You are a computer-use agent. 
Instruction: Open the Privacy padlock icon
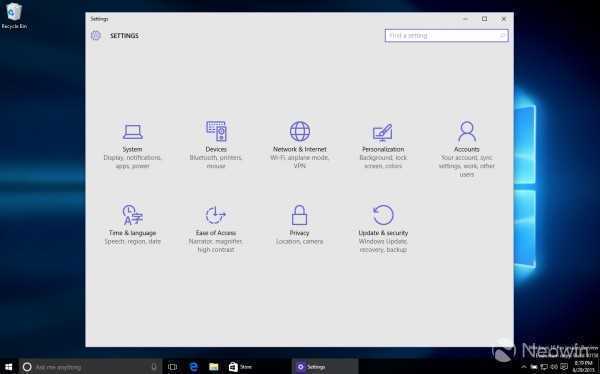point(299,215)
